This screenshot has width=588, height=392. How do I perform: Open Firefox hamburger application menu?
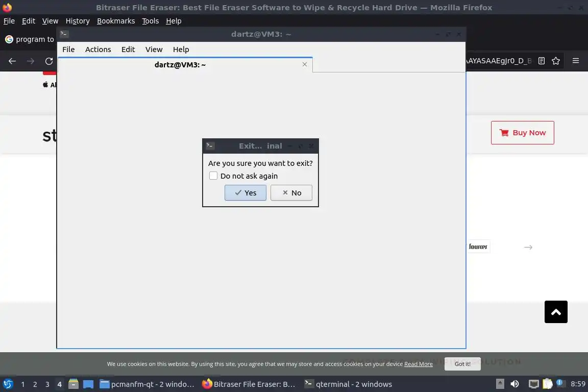coord(576,61)
